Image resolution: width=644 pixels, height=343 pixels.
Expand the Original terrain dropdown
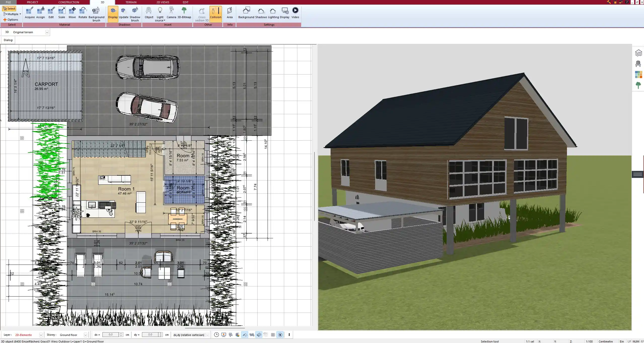(47, 32)
